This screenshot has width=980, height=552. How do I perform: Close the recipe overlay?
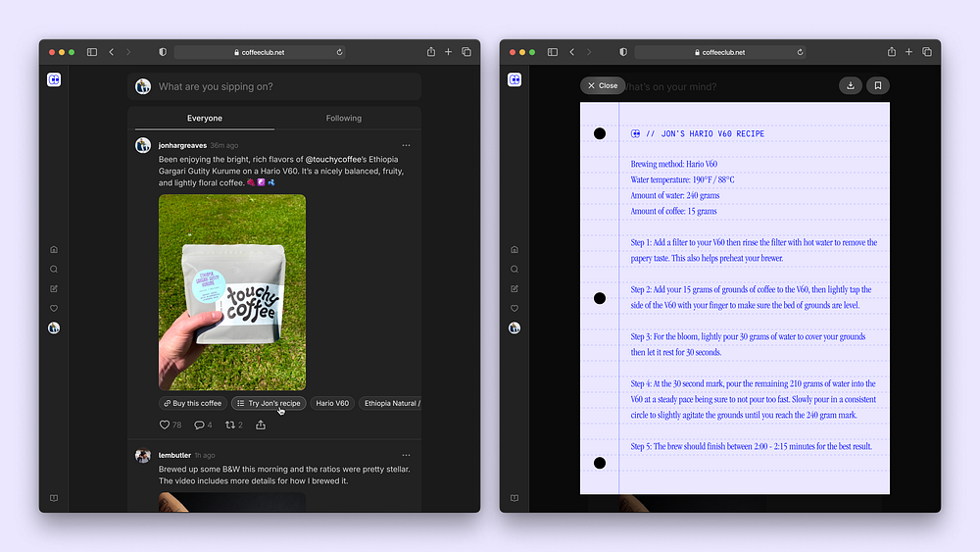coord(603,85)
